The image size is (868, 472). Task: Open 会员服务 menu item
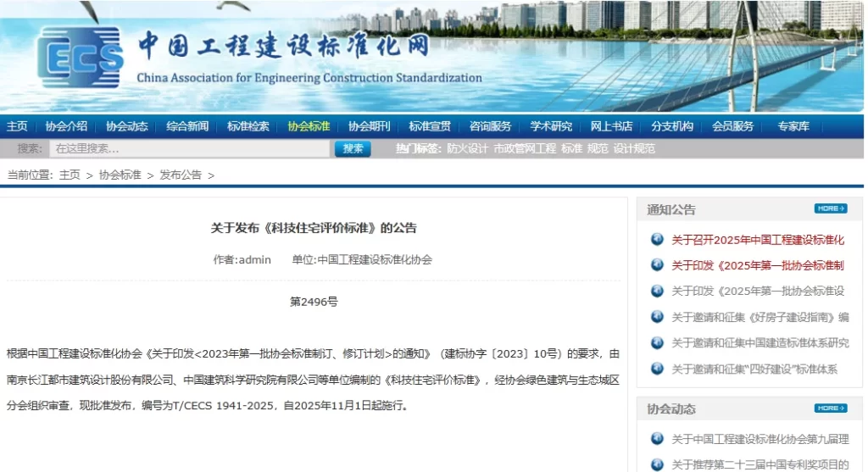tap(733, 126)
